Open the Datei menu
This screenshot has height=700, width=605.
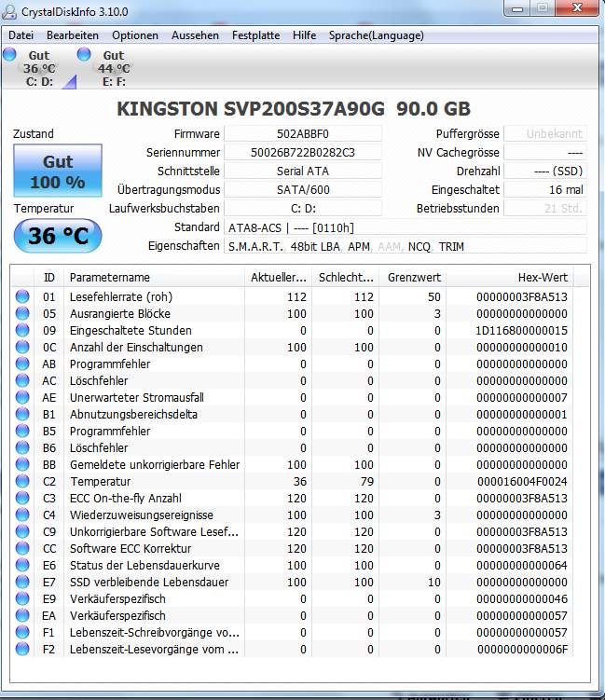[x=21, y=35]
